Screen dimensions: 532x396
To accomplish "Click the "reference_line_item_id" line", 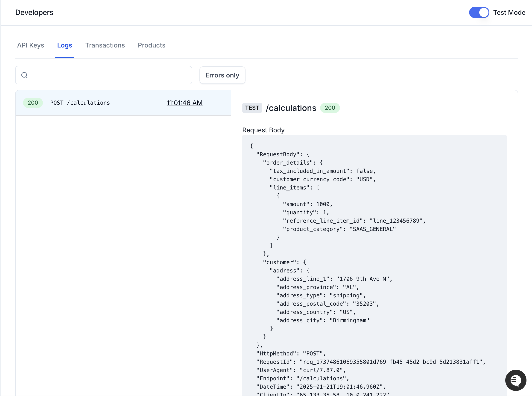I will tap(354, 221).
